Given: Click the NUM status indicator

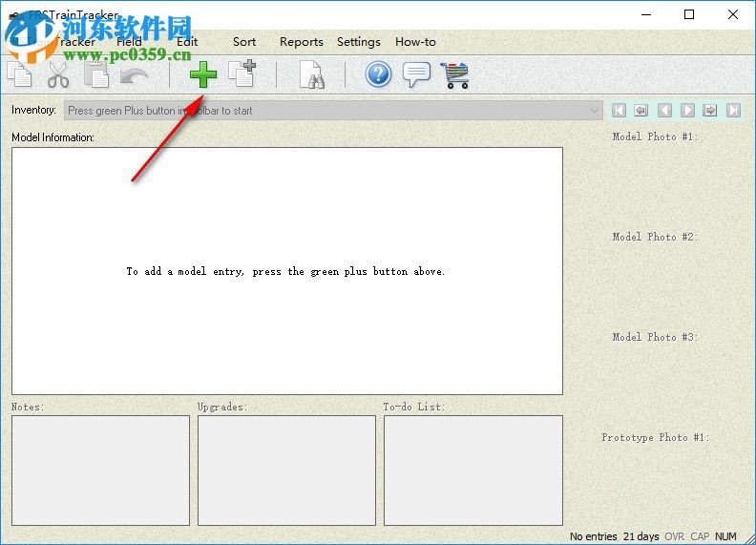Looking at the screenshot, I should point(725,536).
